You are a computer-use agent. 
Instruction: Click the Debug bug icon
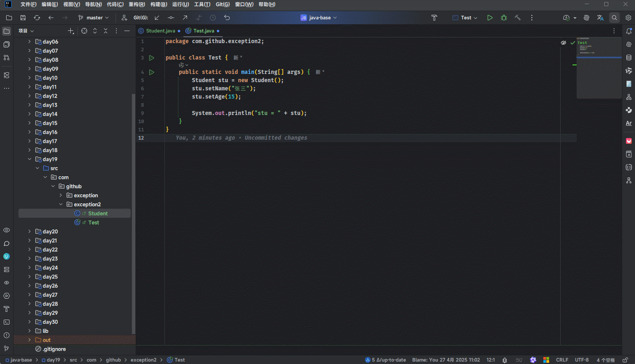point(504,18)
